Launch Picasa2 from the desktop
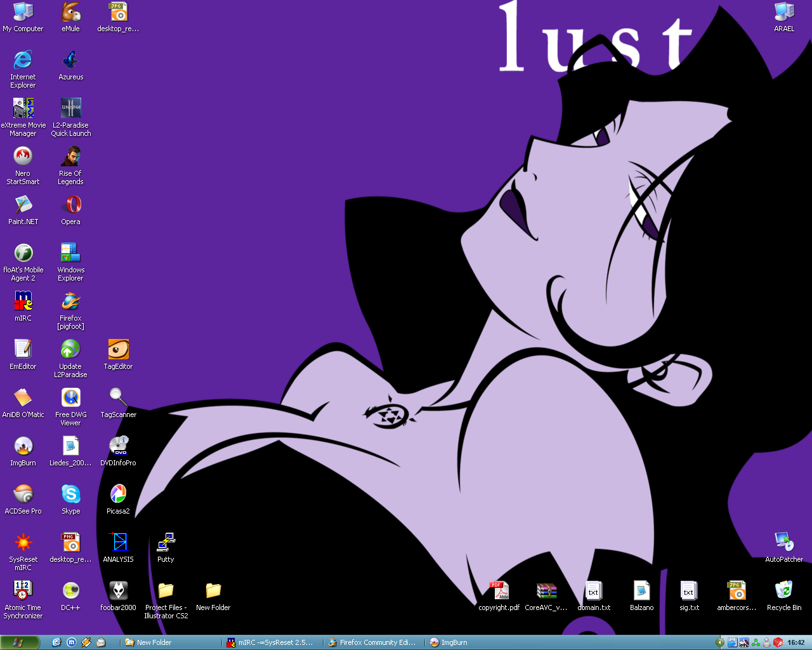Image resolution: width=812 pixels, height=650 pixels. click(118, 500)
